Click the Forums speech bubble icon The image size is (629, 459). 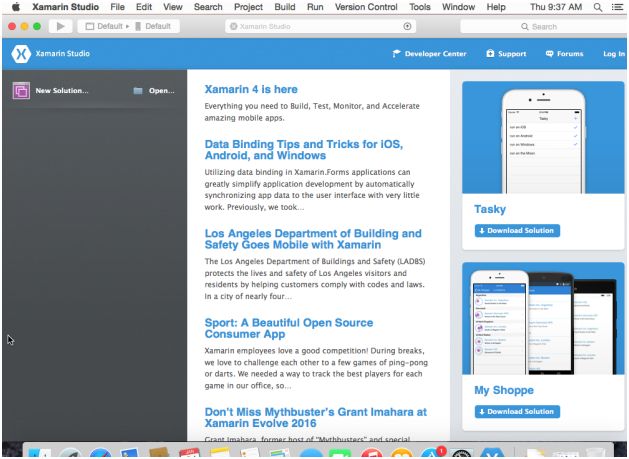(549, 54)
